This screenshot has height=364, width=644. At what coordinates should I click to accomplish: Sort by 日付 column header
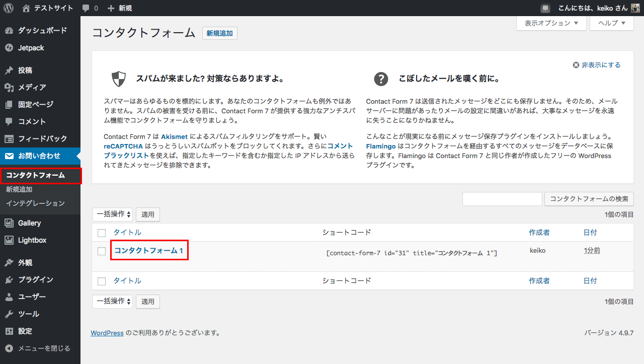590,233
